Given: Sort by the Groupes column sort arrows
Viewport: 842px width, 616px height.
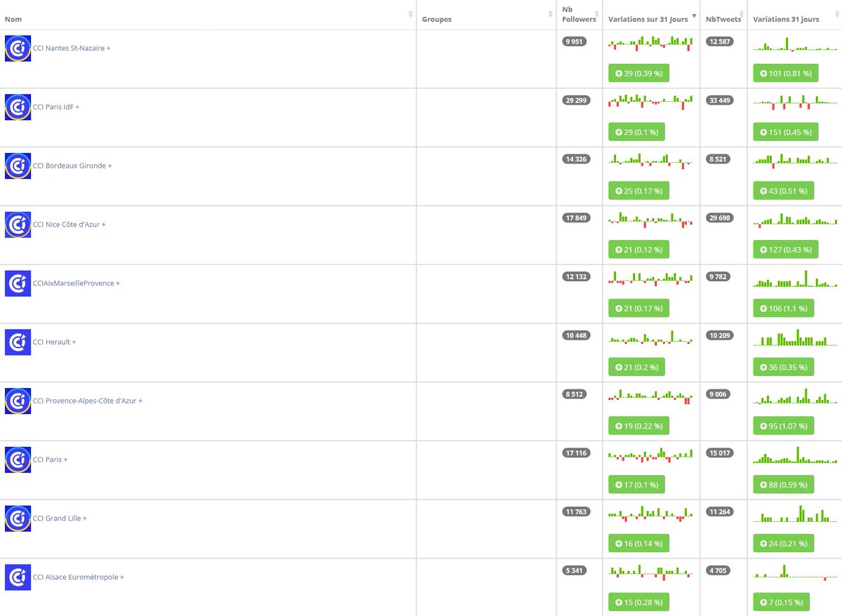Looking at the screenshot, I should pyautogui.click(x=551, y=14).
